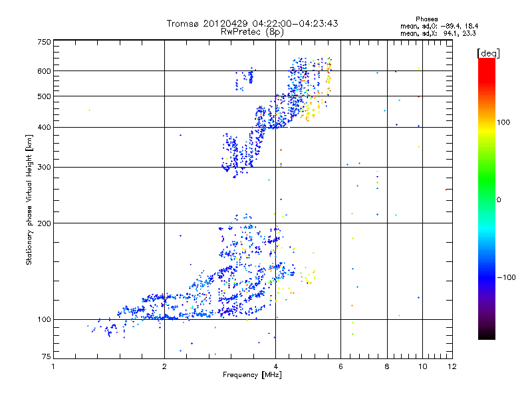Click the black bottom of the colorbar

487,336
